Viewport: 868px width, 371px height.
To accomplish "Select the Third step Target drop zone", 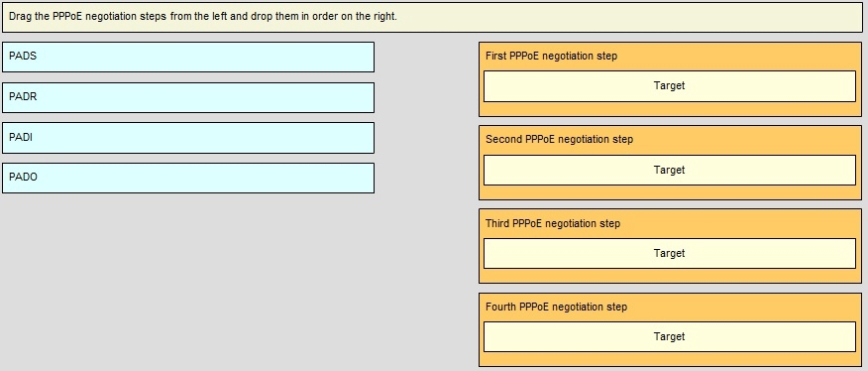I will click(670, 253).
